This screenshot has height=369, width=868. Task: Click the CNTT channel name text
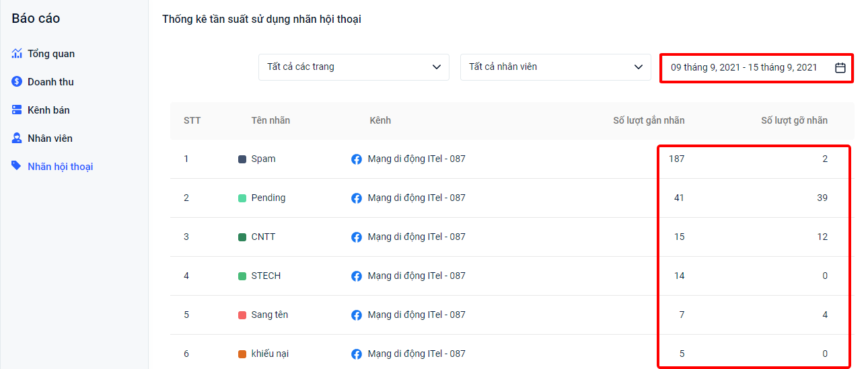click(417, 237)
